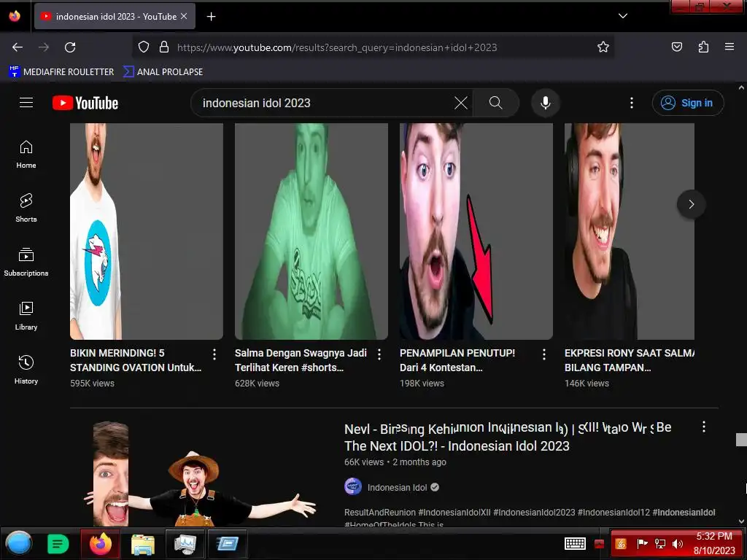Open YouTube settings three-dot menu
The image size is (747, 560).
click(632, 103)
